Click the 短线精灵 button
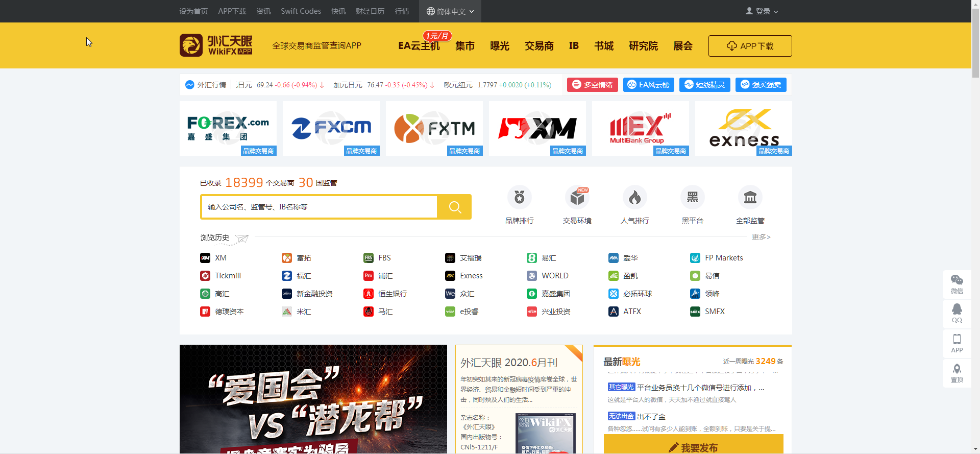 click(705, 85)
